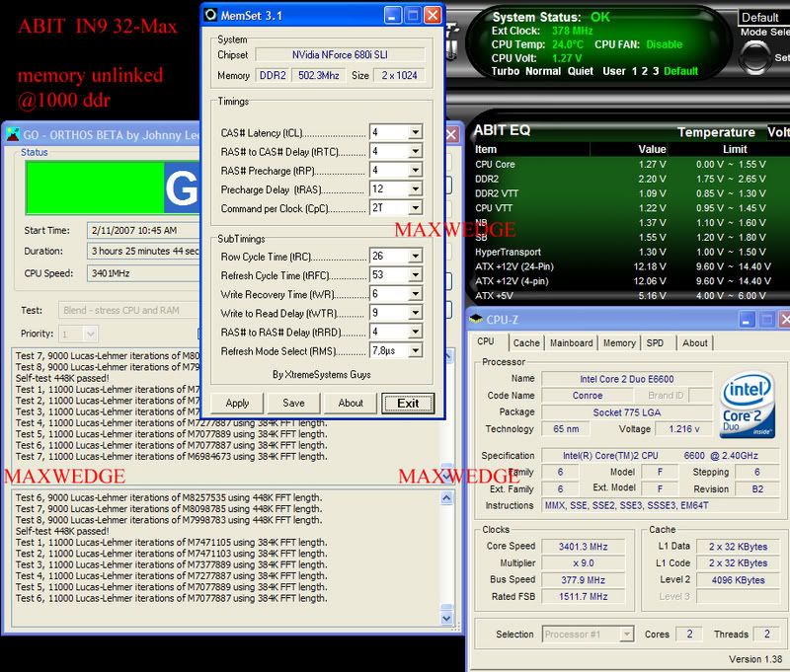The width and height of the screenshot is (790, 672).
Task: Click the About button in MemSet
Action: (x=351, y=404)
